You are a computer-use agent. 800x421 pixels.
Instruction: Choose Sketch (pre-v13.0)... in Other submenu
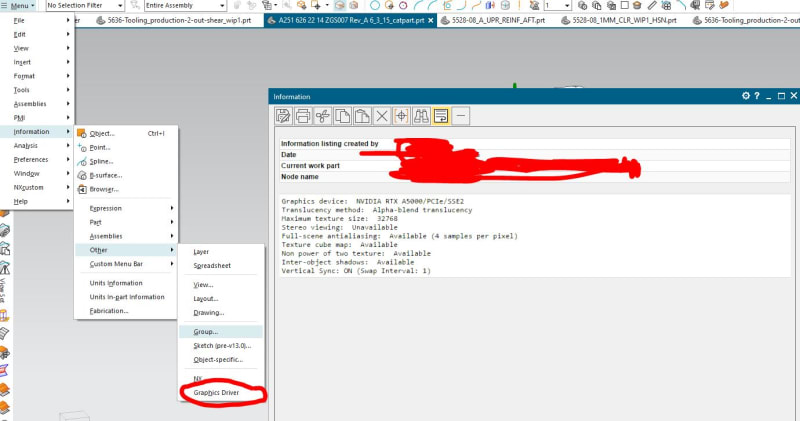221,345
